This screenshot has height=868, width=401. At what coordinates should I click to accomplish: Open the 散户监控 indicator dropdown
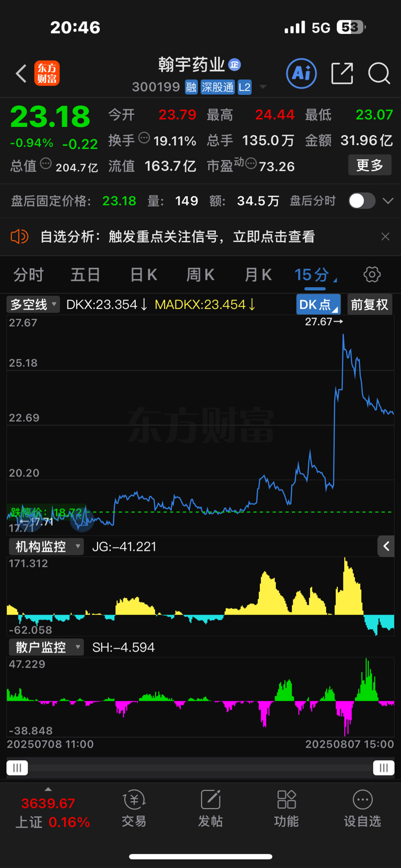[x=46, y=647]
